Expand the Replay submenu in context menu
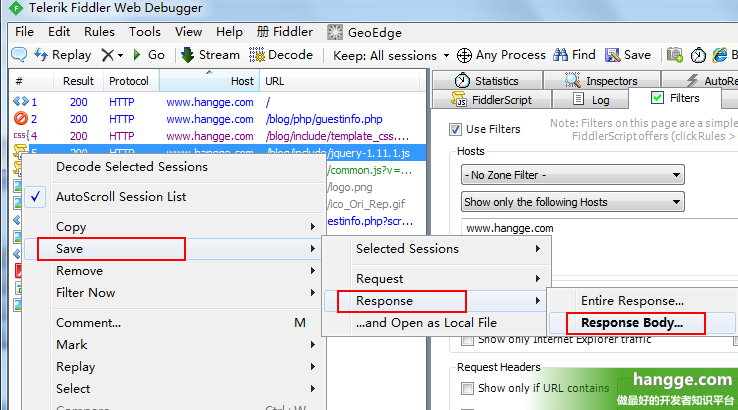This screenshot has width=738, height=410. click(174, 367)
